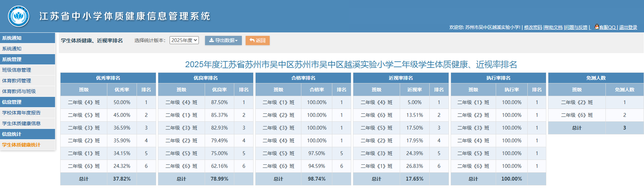Image resolution: width=644 pixels, height=193 pixels.
Task: Select 学生体质健康信息 menu item
Action: pos(21,123)
